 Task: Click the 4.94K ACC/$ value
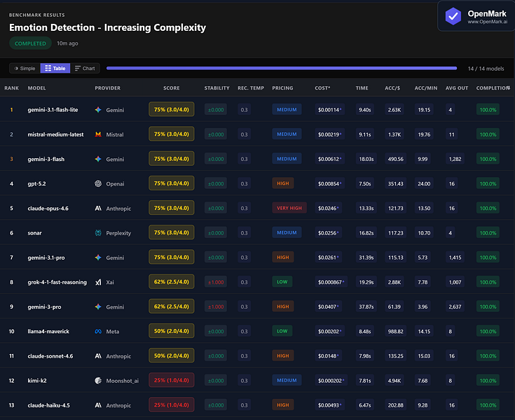394,380
